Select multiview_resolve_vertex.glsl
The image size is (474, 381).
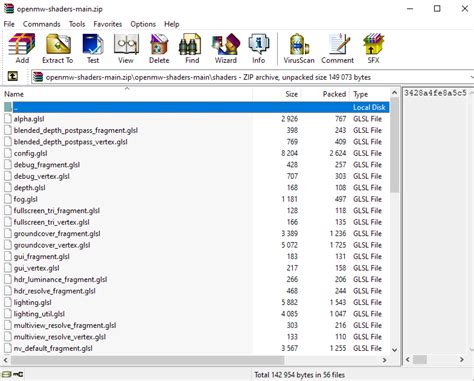pos(197,337)
